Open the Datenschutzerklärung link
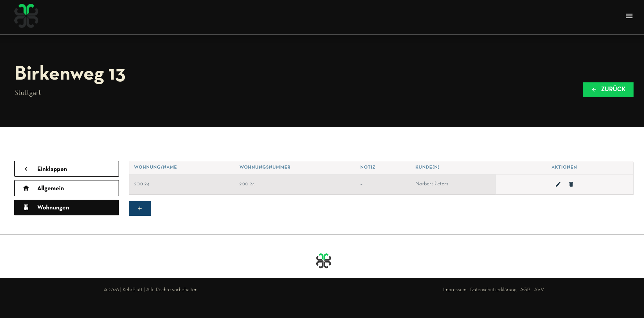The image size is (644, 318). [493, 290]
